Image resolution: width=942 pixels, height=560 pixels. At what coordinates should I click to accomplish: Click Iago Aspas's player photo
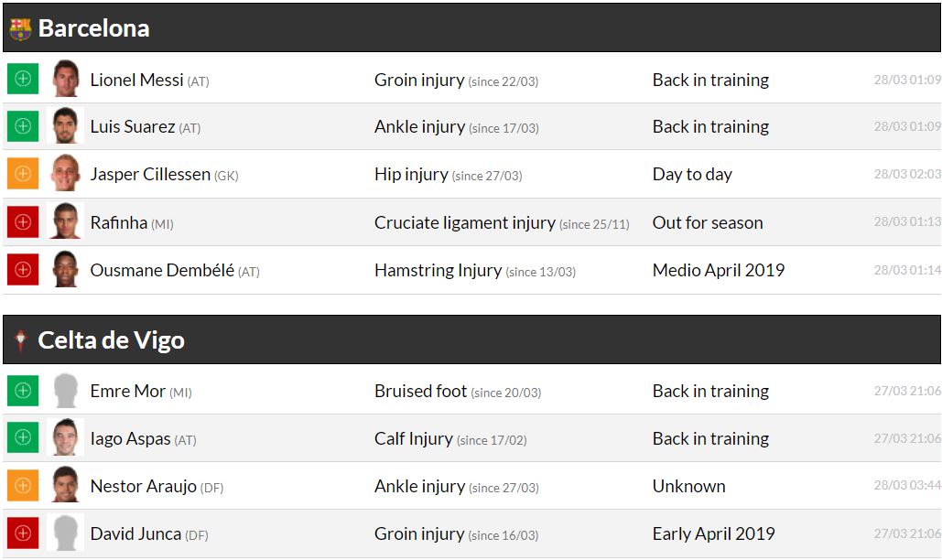(65, 438)
